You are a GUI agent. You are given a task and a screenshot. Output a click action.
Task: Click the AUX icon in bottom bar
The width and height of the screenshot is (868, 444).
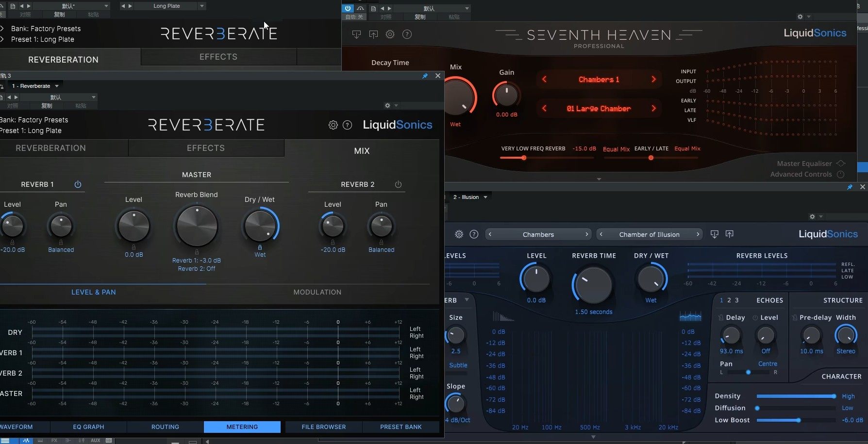tap(95, 441)
